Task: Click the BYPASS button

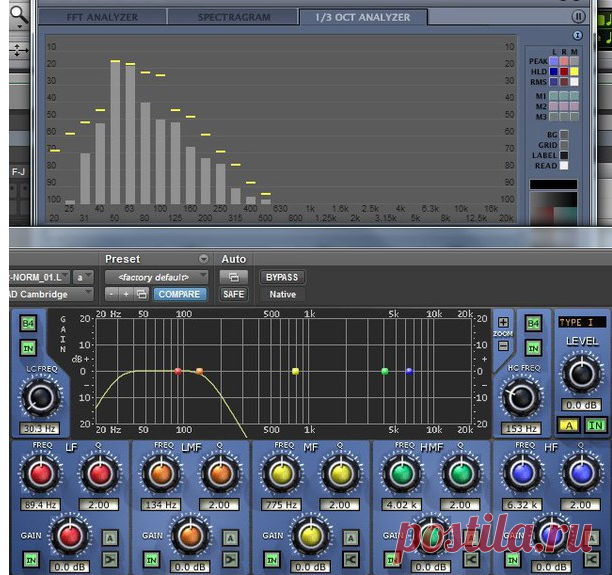Action: [x=282, y=277]
